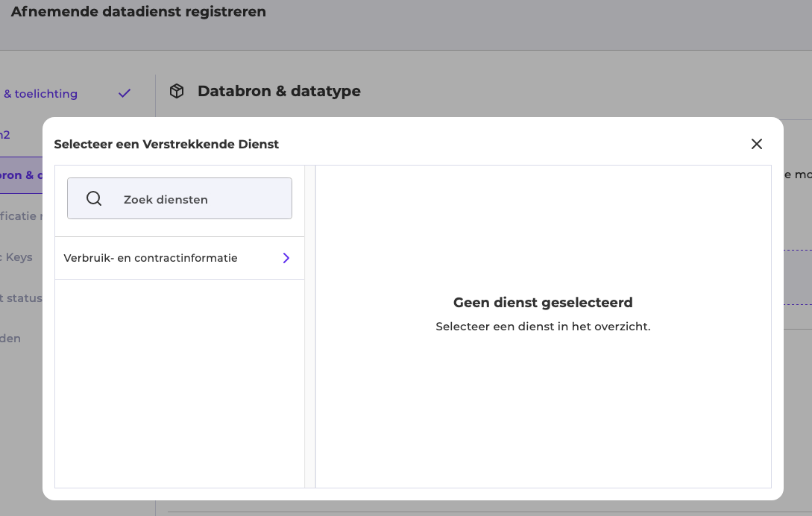Click the magnifier icon in the search field
Viewport: 812px width, 516px height.
93,198
